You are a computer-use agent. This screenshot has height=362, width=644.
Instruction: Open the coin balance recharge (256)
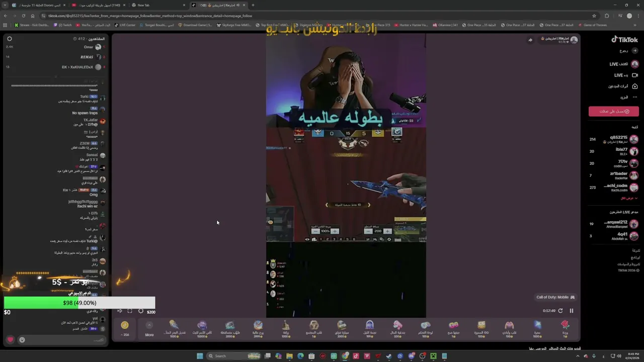125,329
